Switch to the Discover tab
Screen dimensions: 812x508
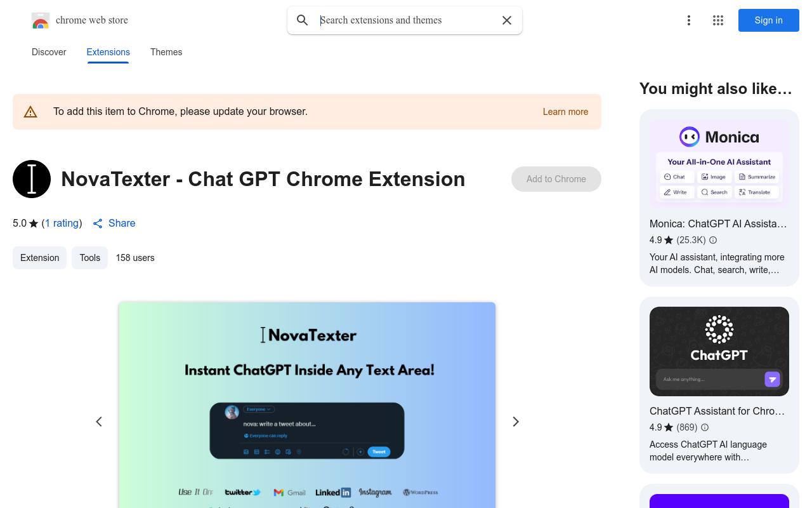pyautogui.click(x=49, y=52)
